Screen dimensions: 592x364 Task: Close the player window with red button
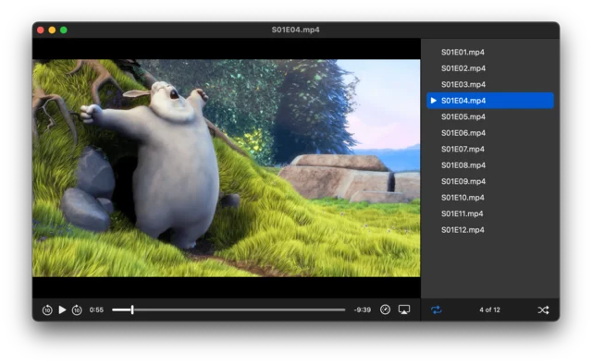41,30
